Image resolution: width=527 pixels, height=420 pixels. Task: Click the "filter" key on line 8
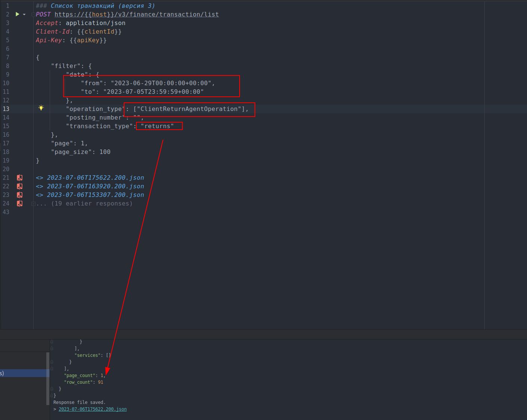66,66
